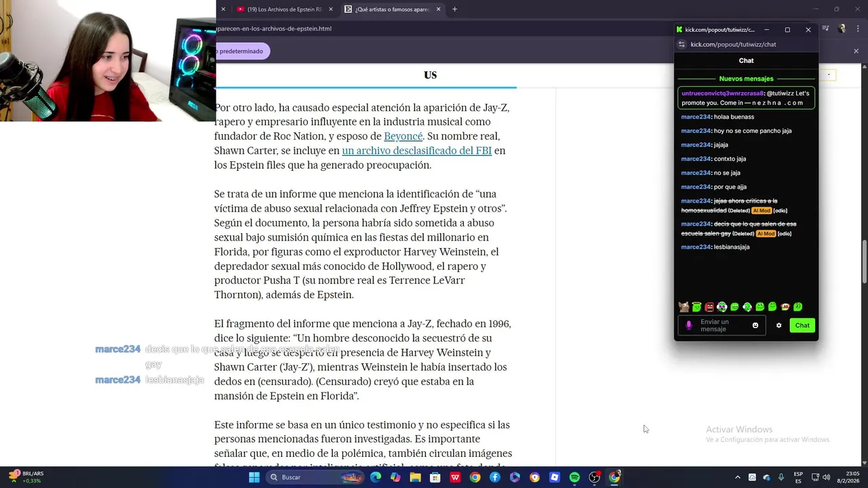Click untrueconvictq3wnrzcrasa8 username in chat

point(722,94)
